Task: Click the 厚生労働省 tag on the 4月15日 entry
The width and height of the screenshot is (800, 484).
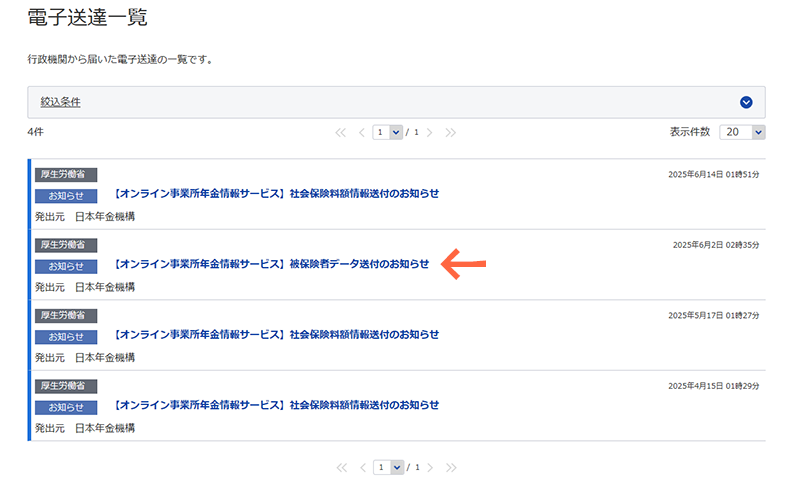Action: 66,386
